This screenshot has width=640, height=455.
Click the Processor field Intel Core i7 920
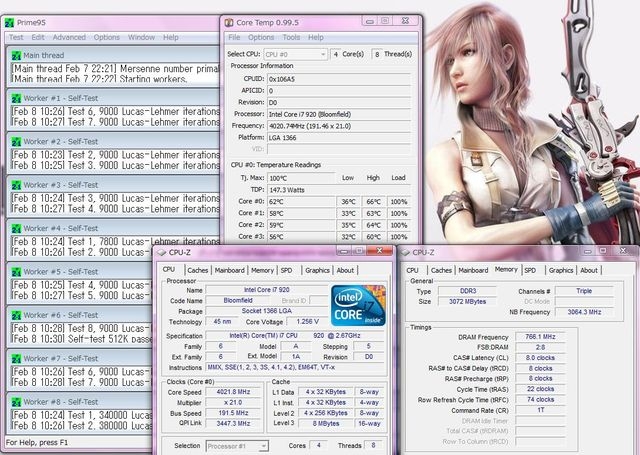tap(339, 114)
